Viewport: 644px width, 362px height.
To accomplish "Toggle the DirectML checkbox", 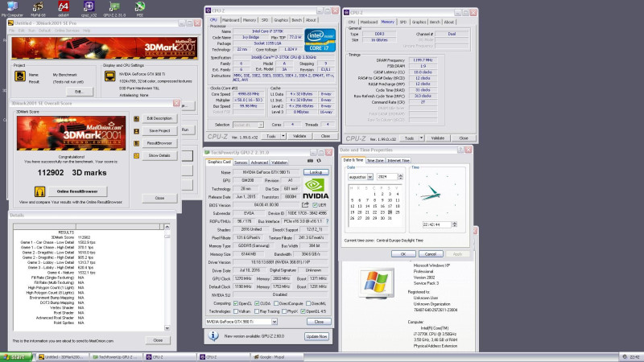I will [x=308, y=303].
